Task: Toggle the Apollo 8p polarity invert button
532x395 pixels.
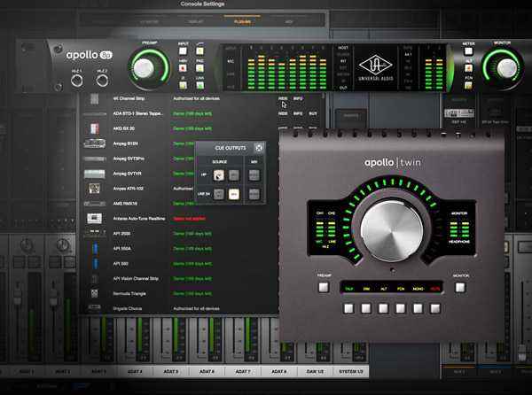Action: [x=183, y=85]
